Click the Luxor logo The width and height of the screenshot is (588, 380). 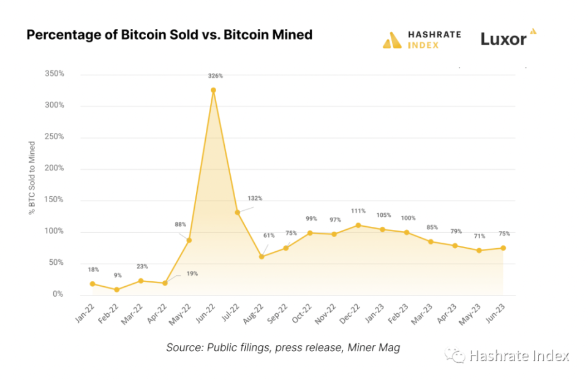508,38
